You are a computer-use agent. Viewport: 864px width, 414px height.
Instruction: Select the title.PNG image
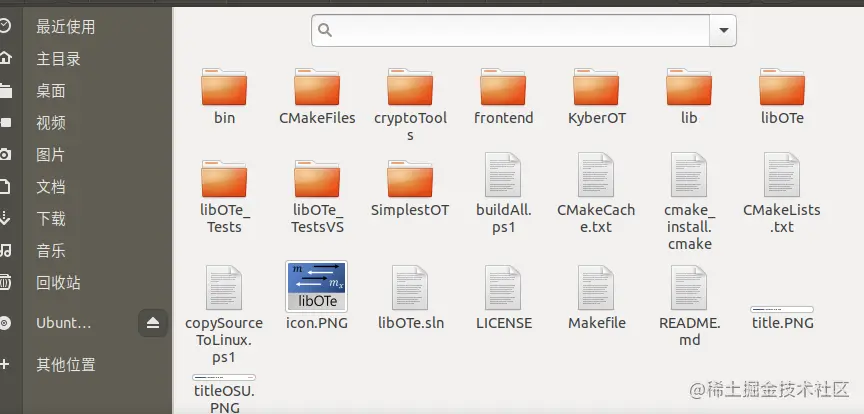pyautogui.click(x=782, y=310)
